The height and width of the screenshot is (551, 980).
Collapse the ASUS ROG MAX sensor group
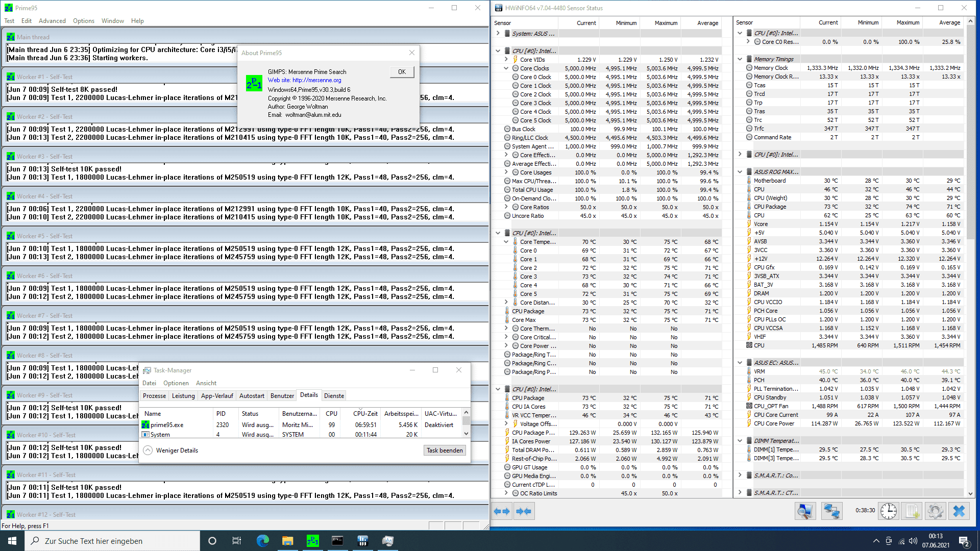click(740, 171)
